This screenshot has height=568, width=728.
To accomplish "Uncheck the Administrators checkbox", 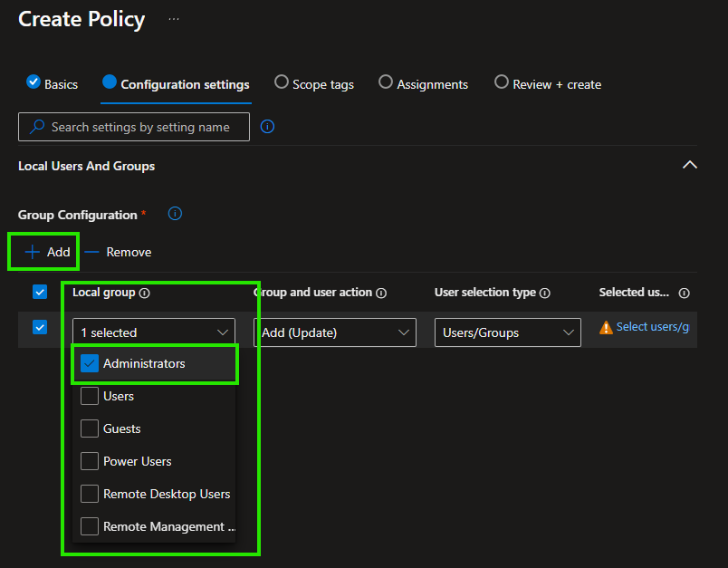I will (90, 363).
